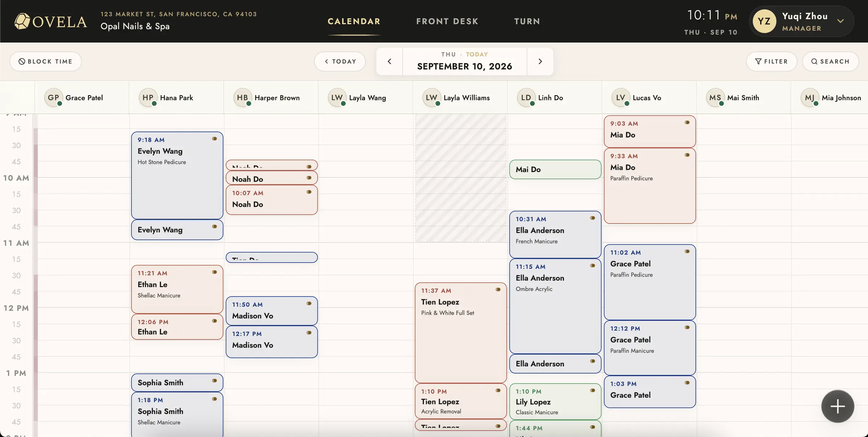Select Harper Brown HB staff avatar
868x437 pixels.
tap(242, 97)
